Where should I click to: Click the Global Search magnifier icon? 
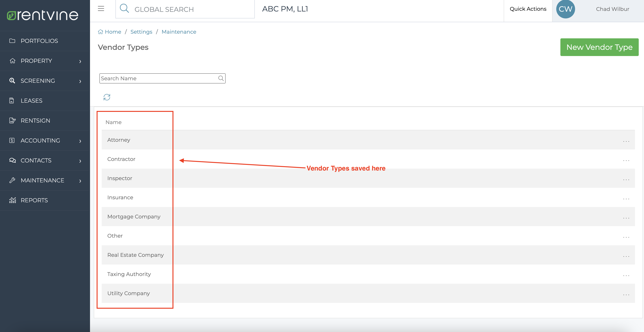click(124, 8)
